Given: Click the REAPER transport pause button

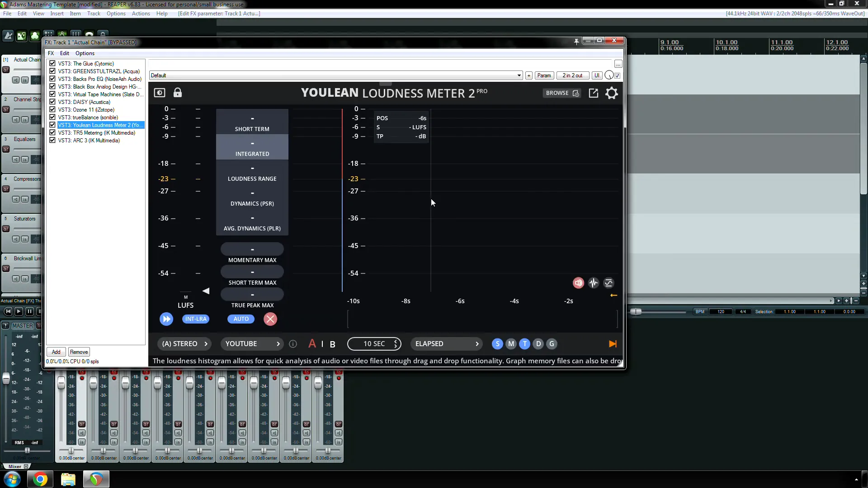Looking at the screenshot, I should 29,311.
